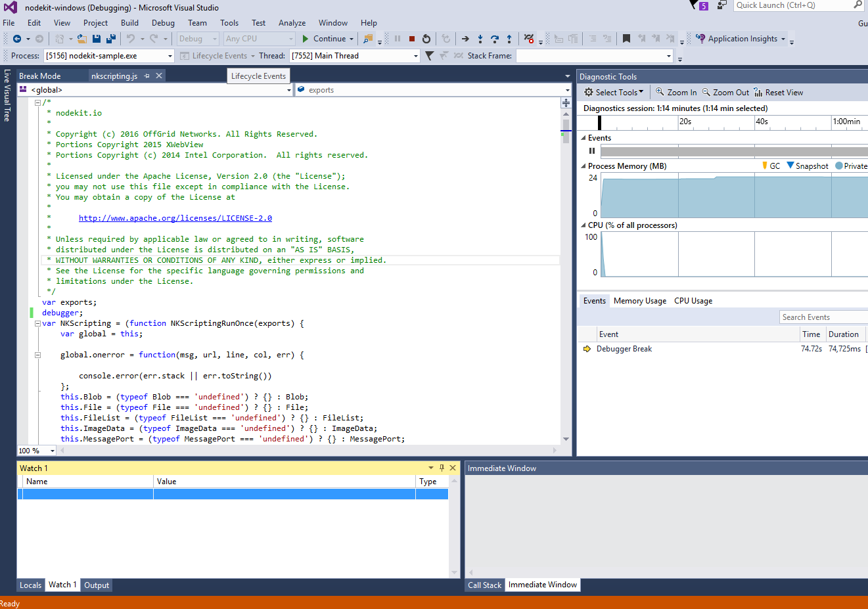The image size is (868, 609).
Task: Open the Apache license URL link
Action: click(175, 218)
